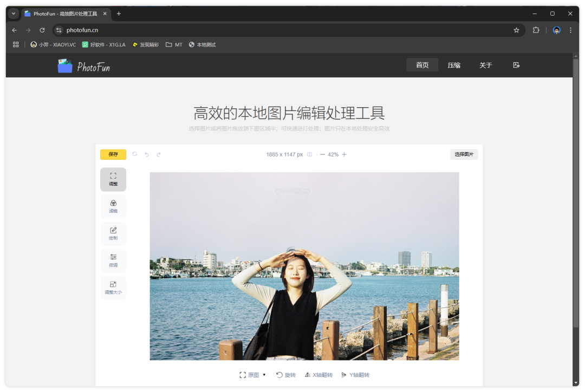585x392 pixels.
Task: Go to the 首页 nav tab
Action: coord(422,66)
